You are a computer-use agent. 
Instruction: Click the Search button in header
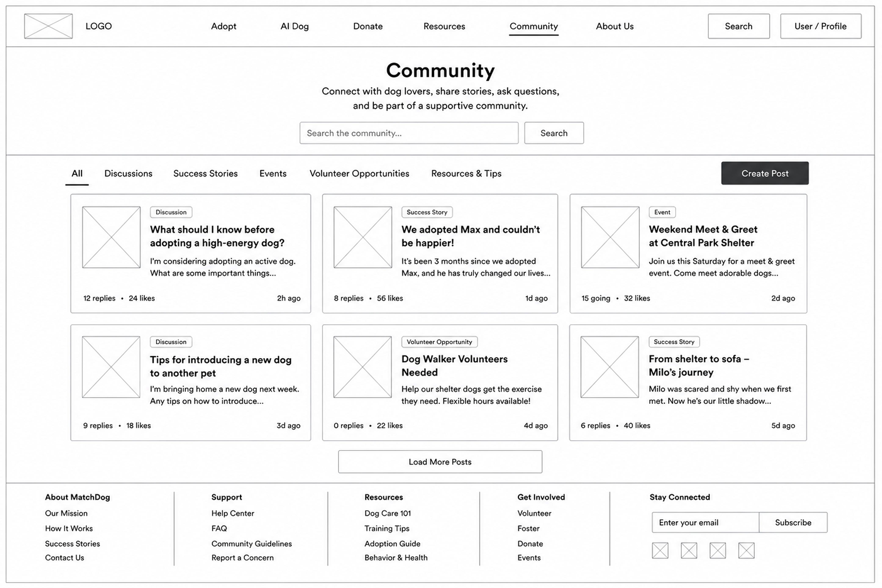tap(739, 26)
